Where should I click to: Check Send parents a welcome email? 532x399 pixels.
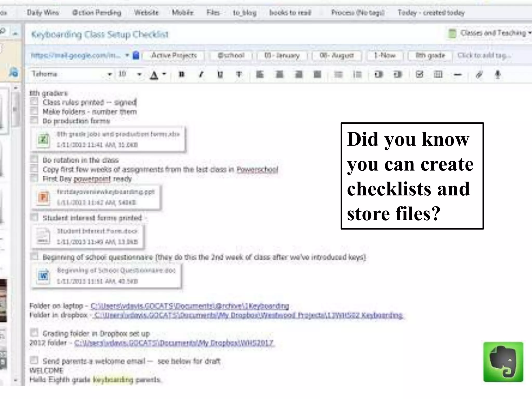34,360
